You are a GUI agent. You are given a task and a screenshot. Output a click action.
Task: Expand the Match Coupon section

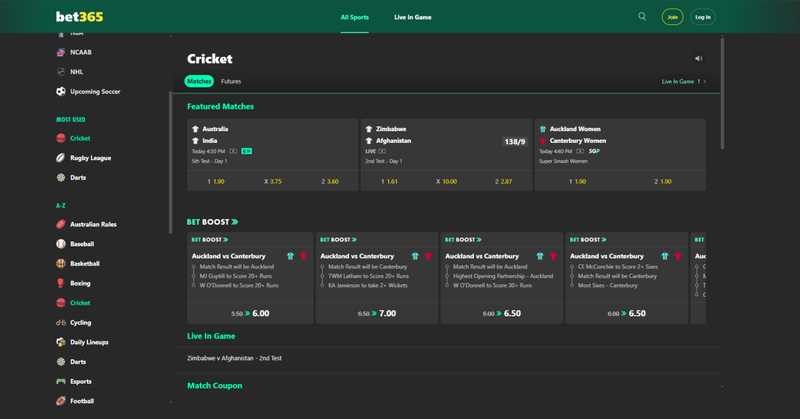click(x=215, y=386)
